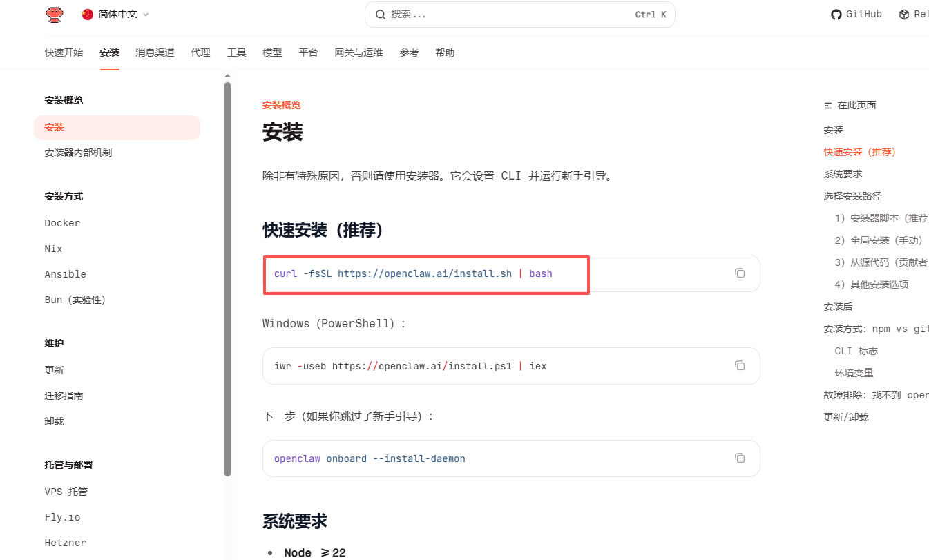Jump to 安装后 in page outline
The height and width of the screenshot is (560, 929).
pos(838,307)
